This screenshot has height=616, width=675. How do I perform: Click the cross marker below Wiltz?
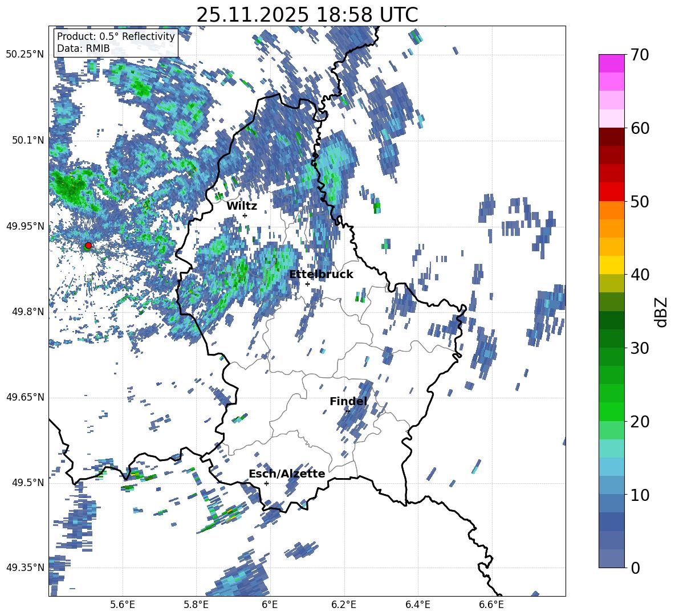click(245, 215)
